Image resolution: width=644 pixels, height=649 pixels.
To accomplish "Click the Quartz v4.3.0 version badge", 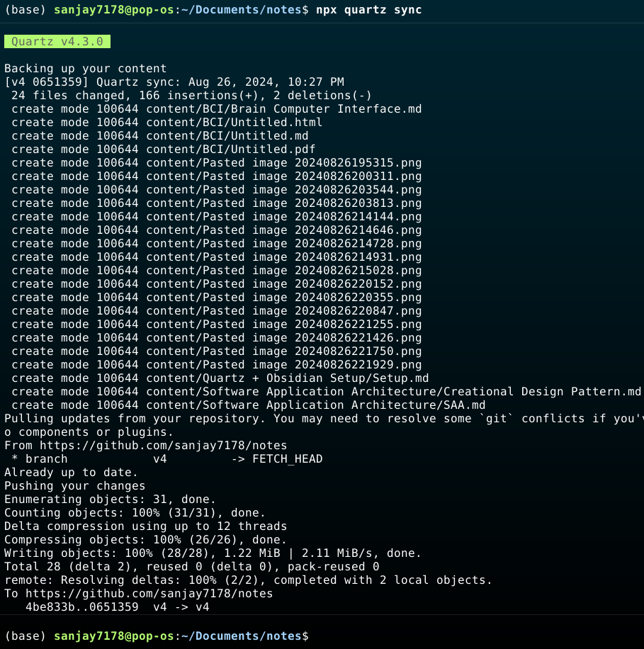I will pyautogui.click(x=57, y=42).
